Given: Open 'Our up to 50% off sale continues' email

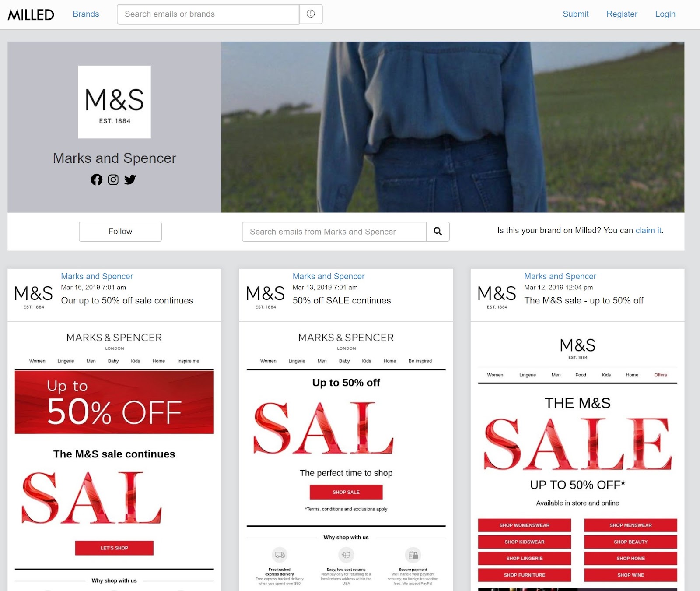Looking at the screenshot, I should [127, 300].
